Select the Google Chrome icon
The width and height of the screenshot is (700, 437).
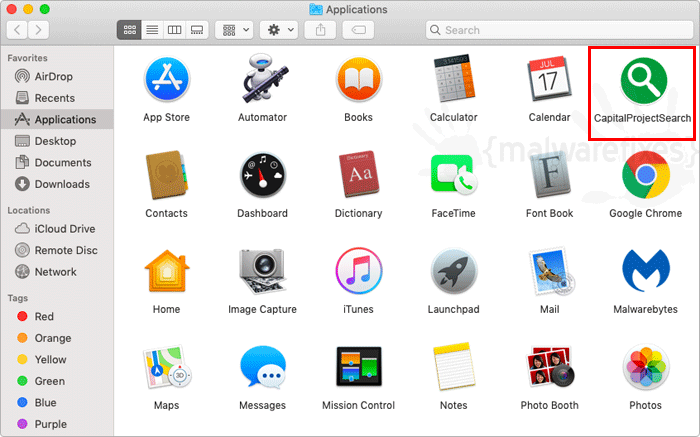[646, 175]
